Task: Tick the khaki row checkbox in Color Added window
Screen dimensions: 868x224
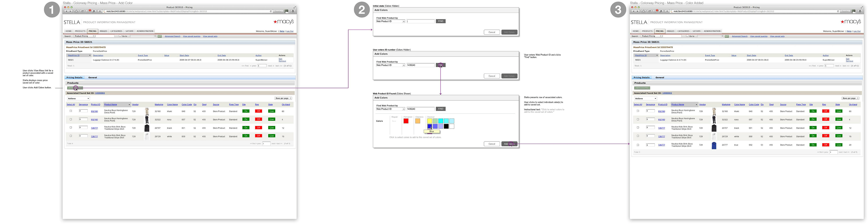Action: click(x=638, y=111)
